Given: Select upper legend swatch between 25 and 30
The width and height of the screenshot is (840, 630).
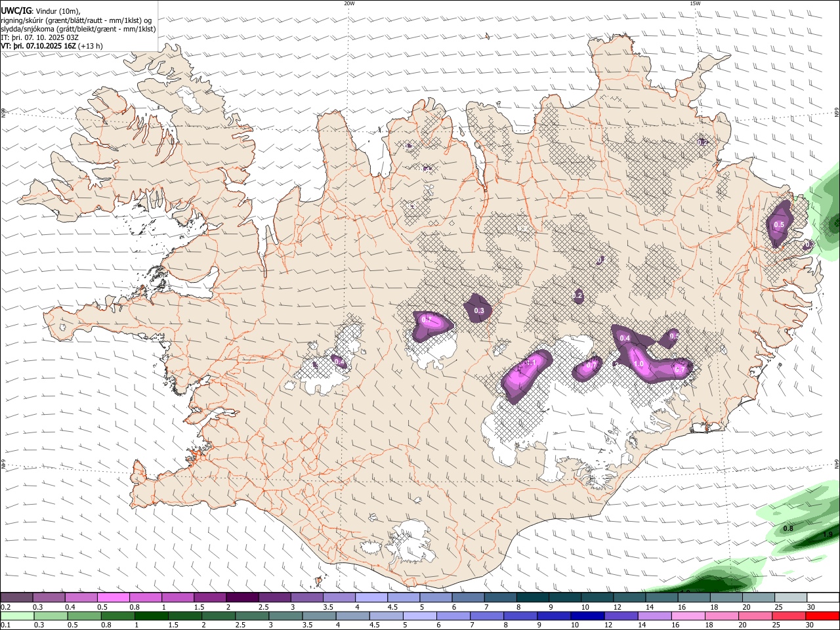Looking at the screenshot, I should tap(791, 597).
